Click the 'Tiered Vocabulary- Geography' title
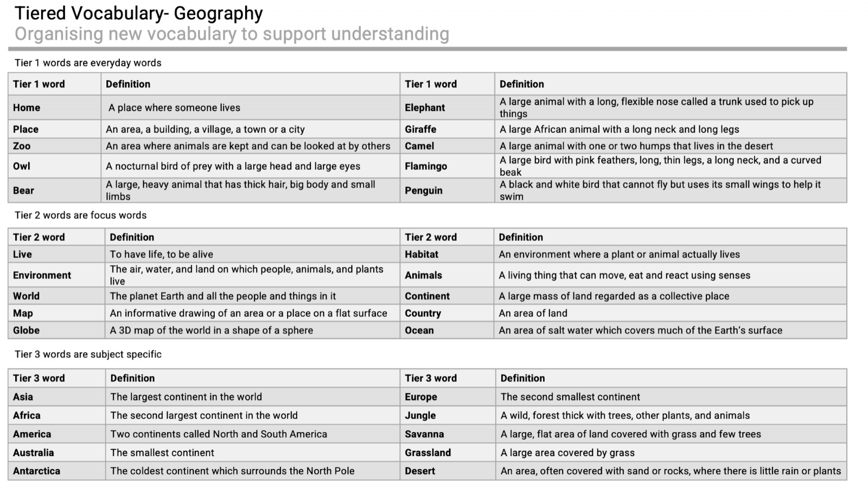The image size is (868, 488). tap(138, 13)
